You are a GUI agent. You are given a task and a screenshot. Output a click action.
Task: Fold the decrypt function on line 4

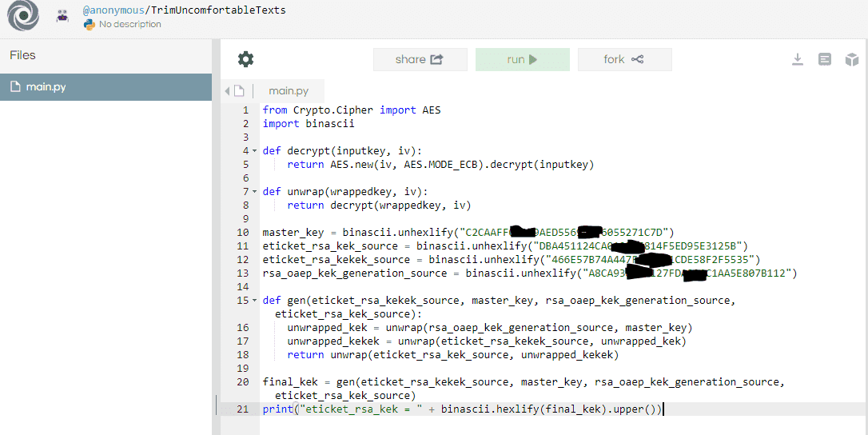[x=255, y=150]
